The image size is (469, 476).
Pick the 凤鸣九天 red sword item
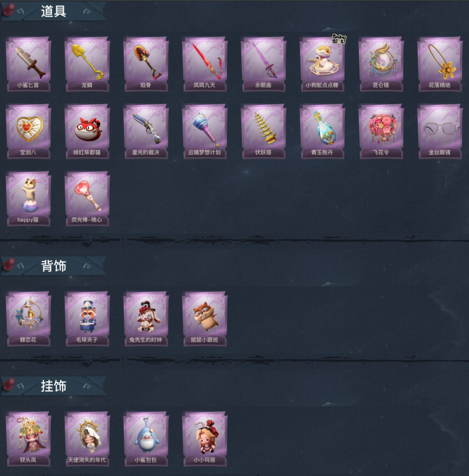pyautogui.click(x=204, y=64)
